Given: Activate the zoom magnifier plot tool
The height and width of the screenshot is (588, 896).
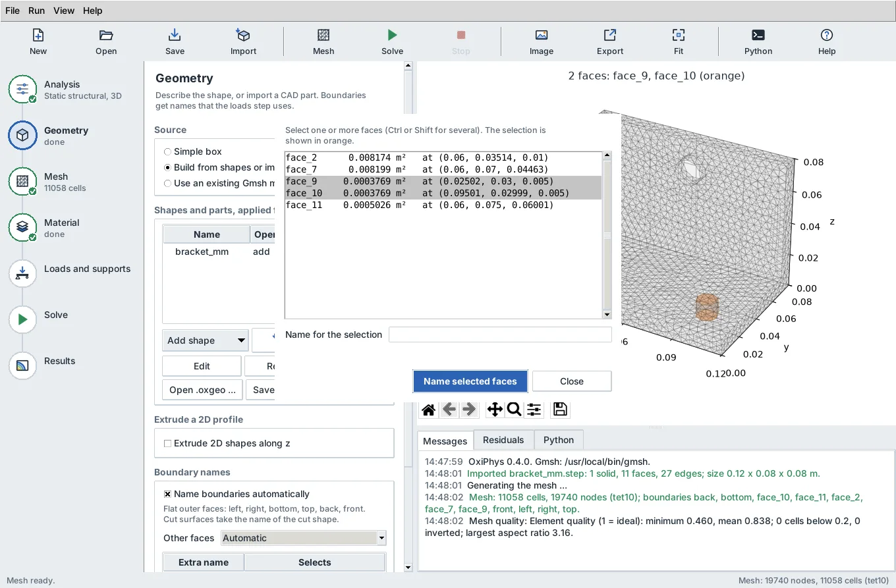Looking at the screenshot, I should point(514,410).
